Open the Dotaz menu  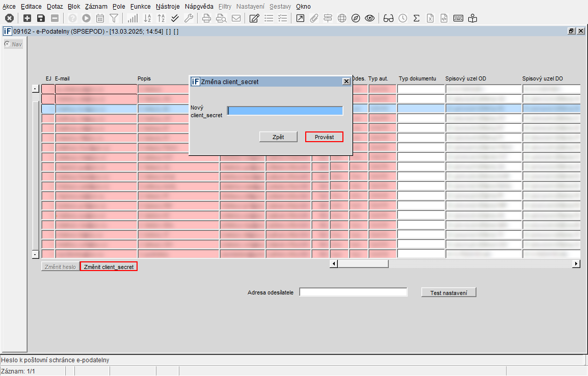55,7
